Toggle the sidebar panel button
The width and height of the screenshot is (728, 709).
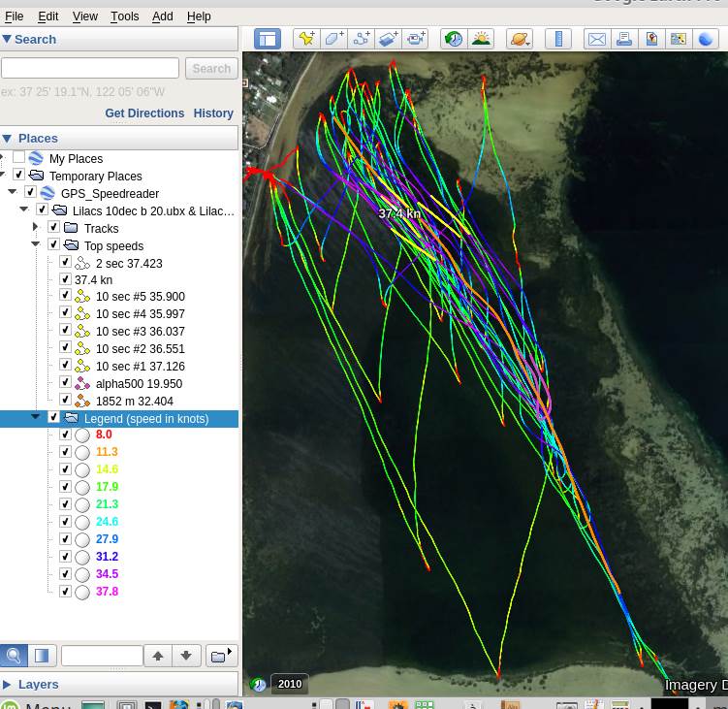pyautogui.click(x=268, y=39)
